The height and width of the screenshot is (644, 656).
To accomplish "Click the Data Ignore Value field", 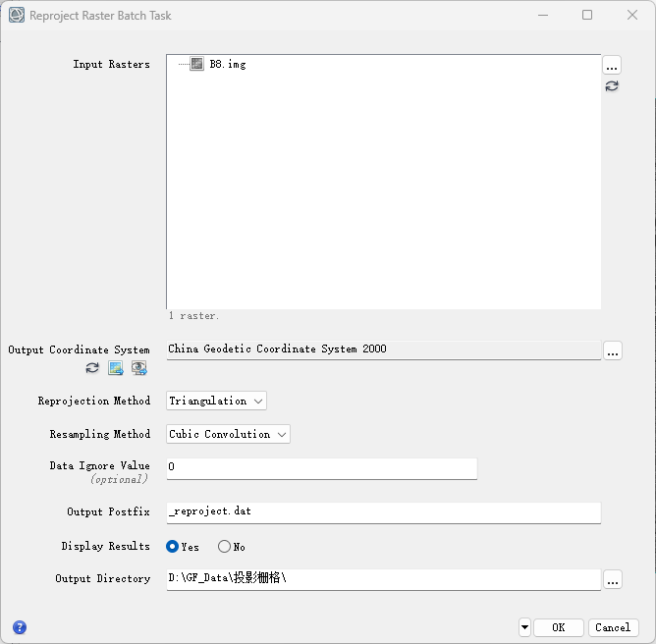I will coord(322,468).
